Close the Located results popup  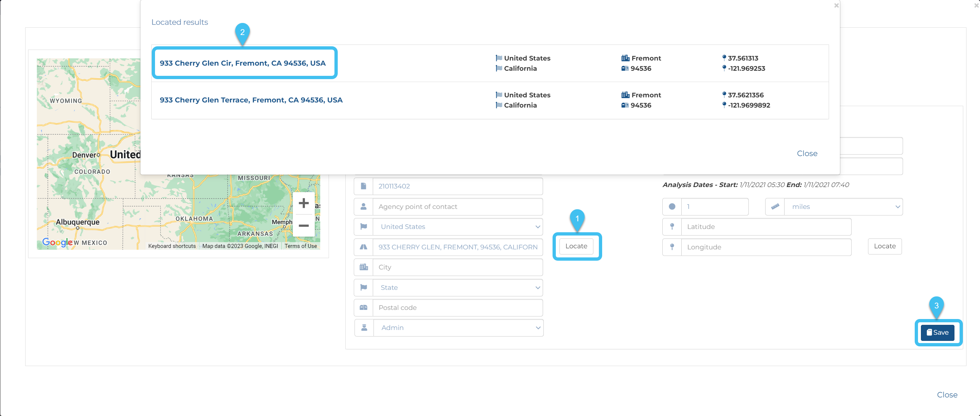coord(806,153)
